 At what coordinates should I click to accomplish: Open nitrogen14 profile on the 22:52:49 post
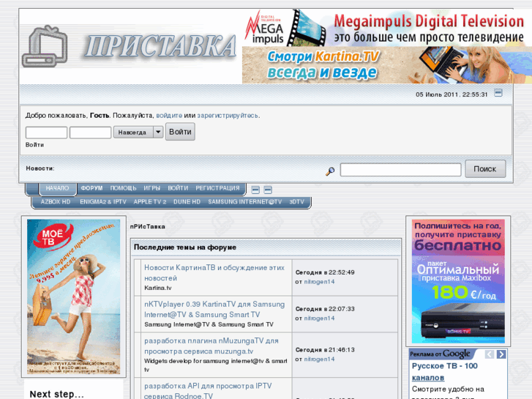(x=319, y=282)
